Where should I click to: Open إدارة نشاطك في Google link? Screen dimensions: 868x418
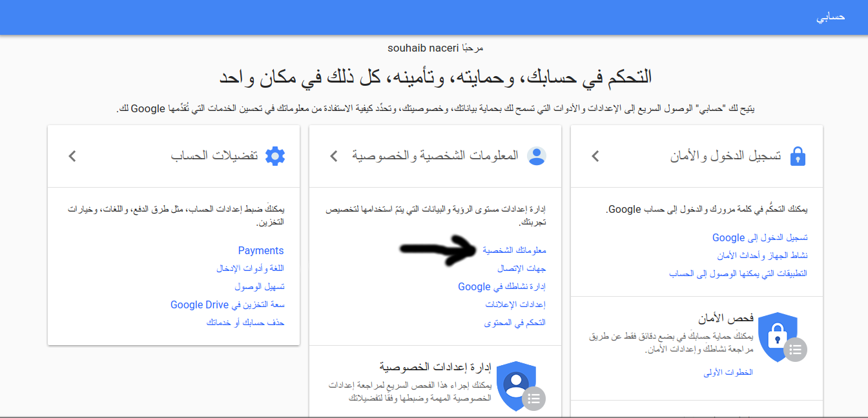[x=502, y=286]
